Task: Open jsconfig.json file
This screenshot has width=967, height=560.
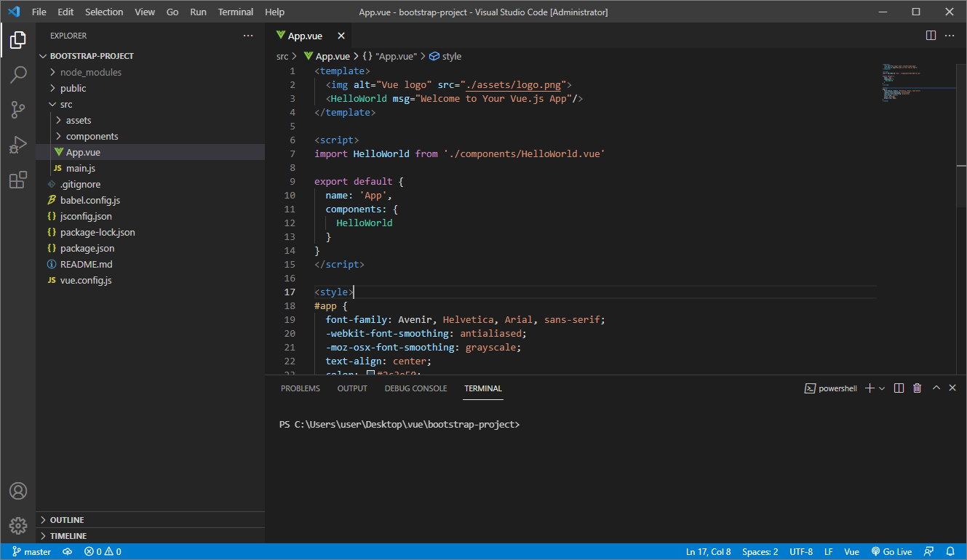Action: 150,216
